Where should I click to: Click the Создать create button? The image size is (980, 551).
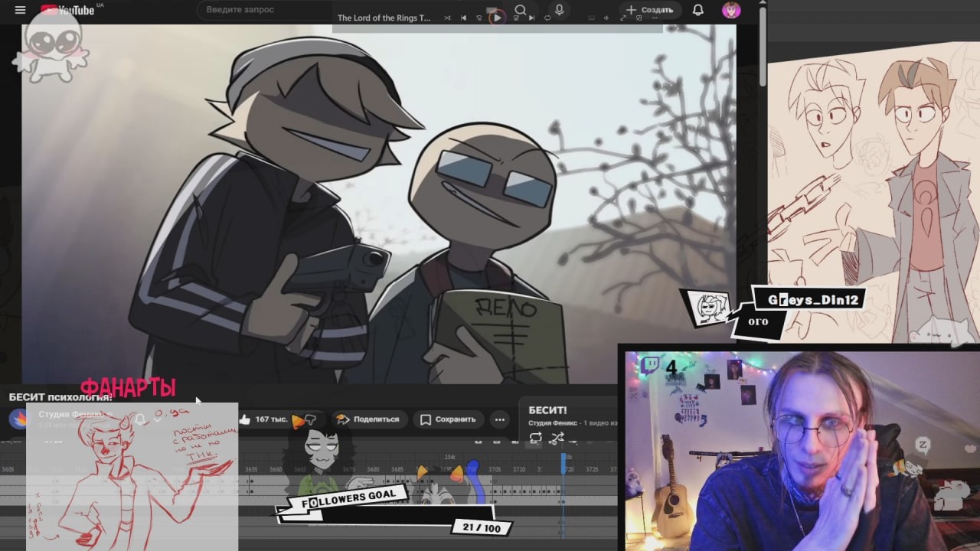point(649,10)
